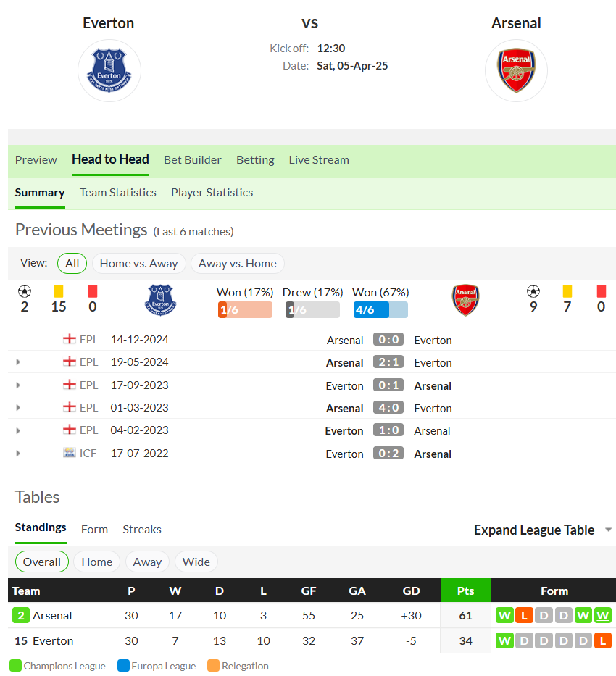The height and width of the screenshot is (676, 616).
Task: Select Home vs. Away view filter
Action: pyautogui.click(x=139, y=264)
